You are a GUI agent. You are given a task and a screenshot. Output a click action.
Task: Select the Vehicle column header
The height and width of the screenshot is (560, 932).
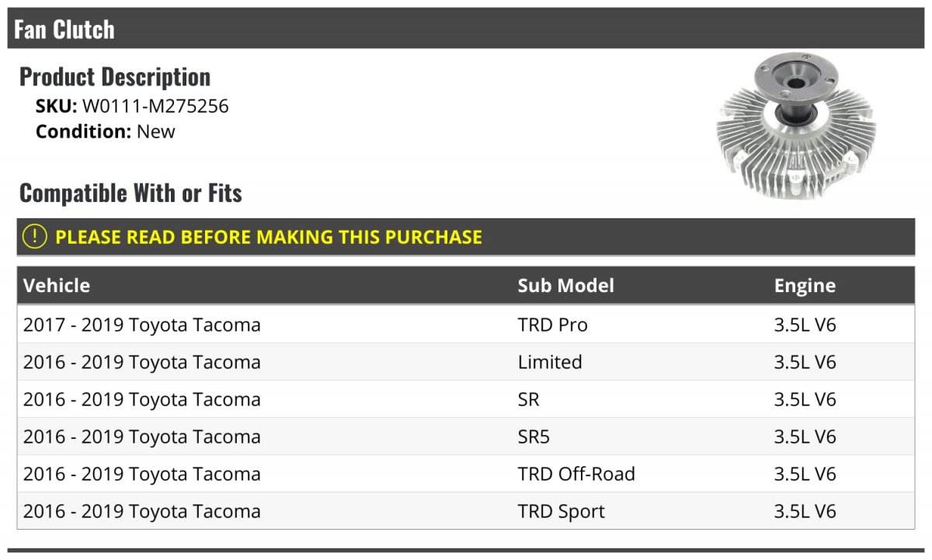57,286
